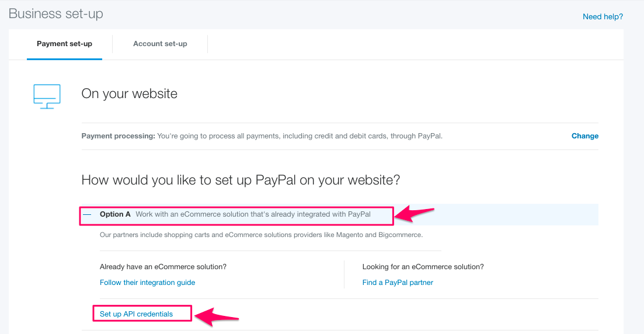Image resolution: width=644 pixels, height=334 pixels.
Task: Click the computer monitor icon
Action: tap(47, 96)
